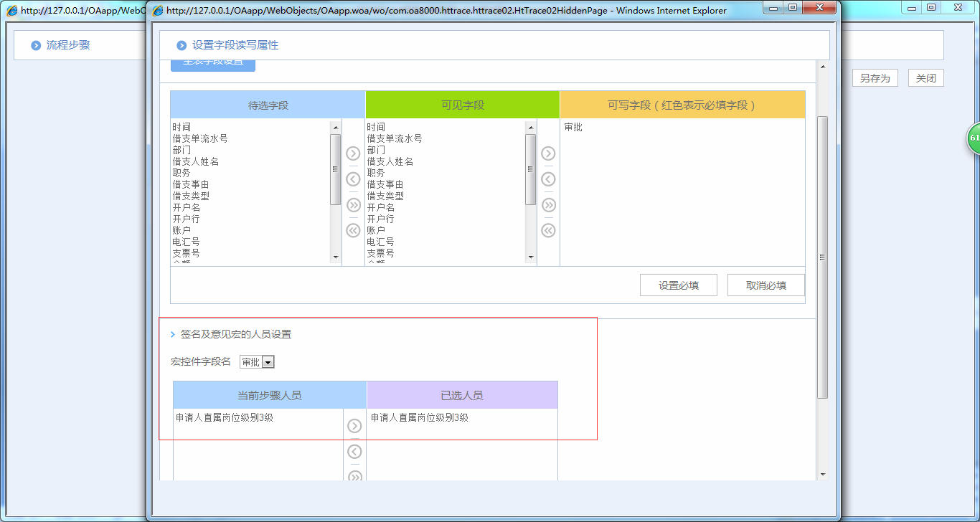Move selected field right into 可见字段 list
The image size is (980, 522).
click(x=352, y=153)
